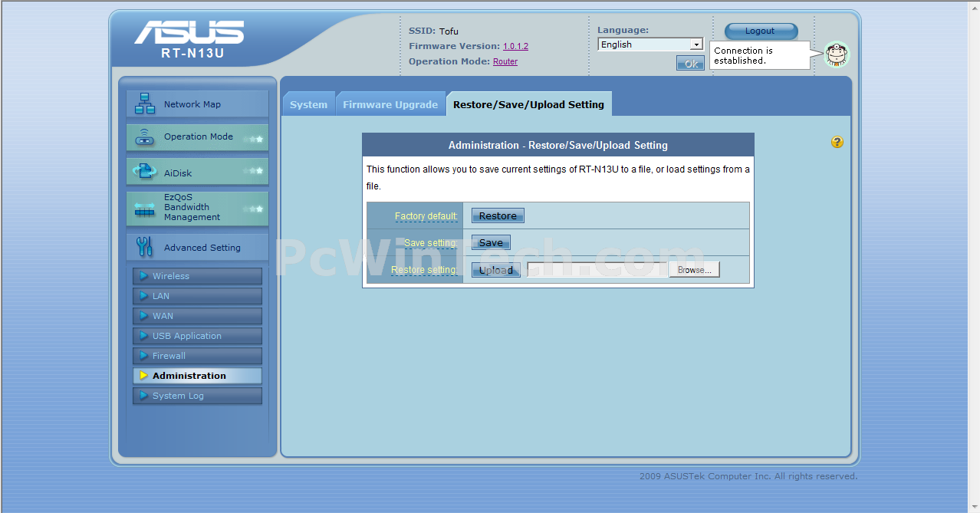
Task: Click the Router operation mode link
Action: (505, 61)
